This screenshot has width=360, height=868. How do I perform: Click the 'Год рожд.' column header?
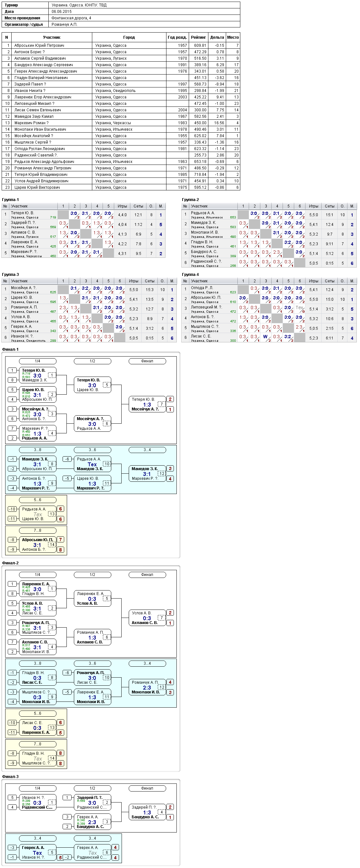(x=177, y=37)
